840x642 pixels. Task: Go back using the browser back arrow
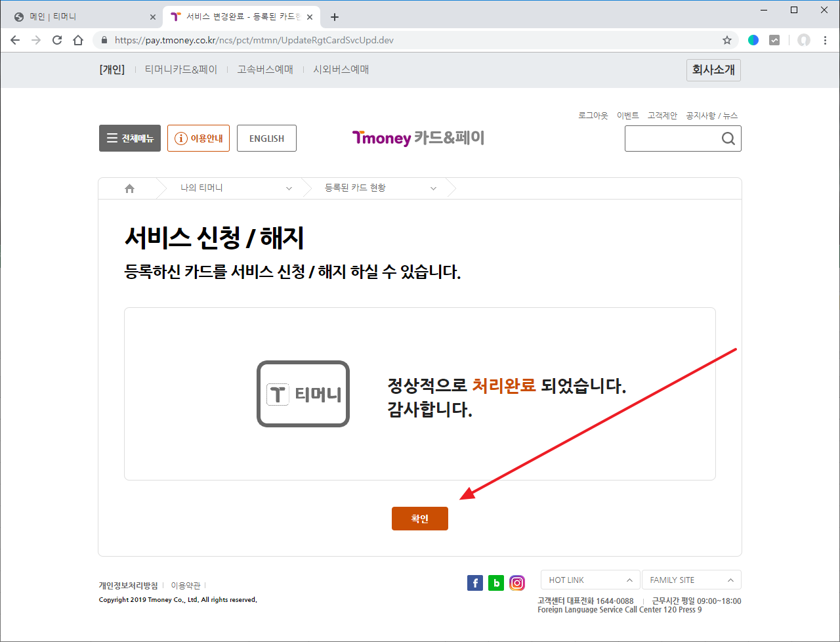(x=15, y=40)
